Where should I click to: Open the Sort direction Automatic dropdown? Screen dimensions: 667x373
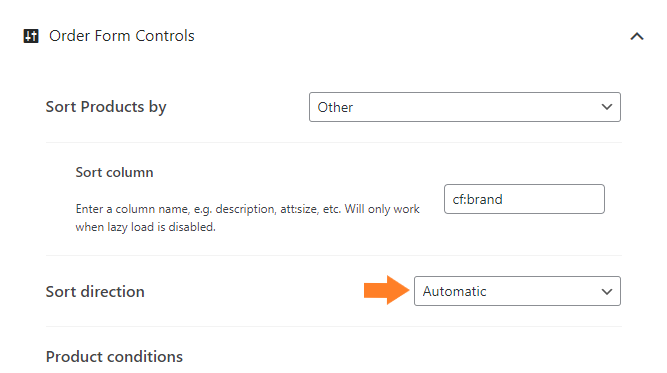(x=517, y=291)
